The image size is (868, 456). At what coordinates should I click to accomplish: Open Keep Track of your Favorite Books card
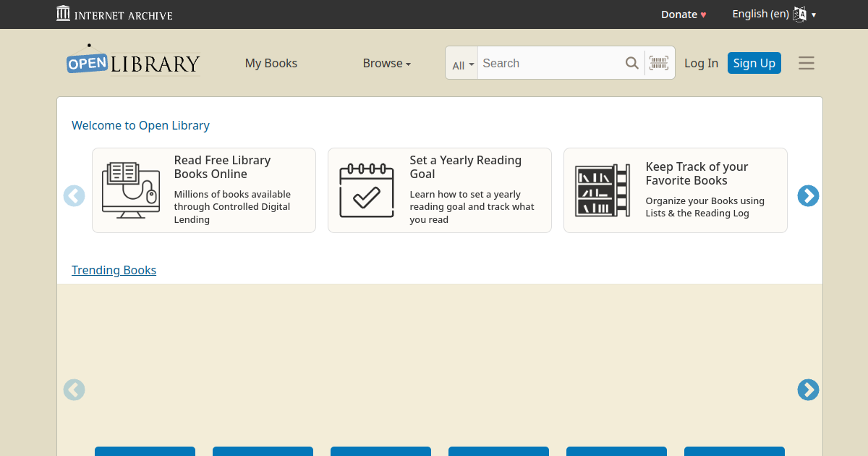coord(676,190)
